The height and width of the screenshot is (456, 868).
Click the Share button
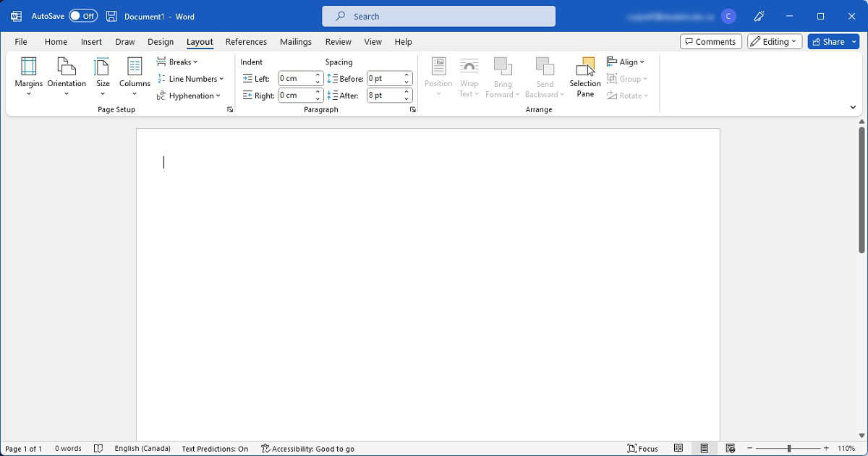827,42
